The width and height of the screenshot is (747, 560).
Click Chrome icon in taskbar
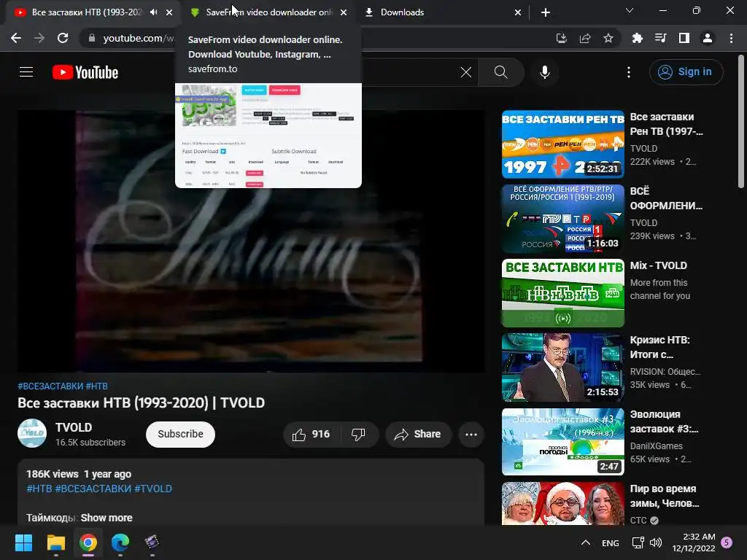pos(88,542)
